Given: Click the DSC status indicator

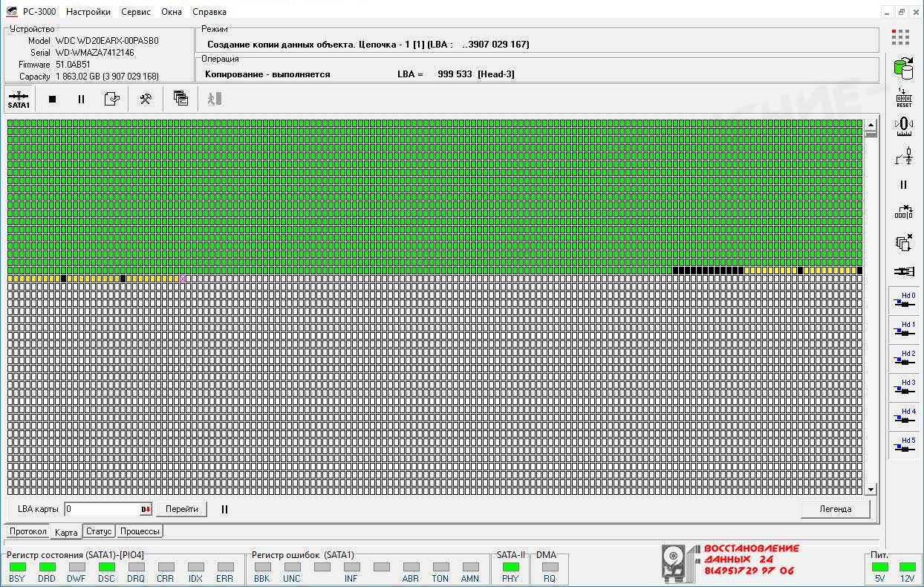Looking at the screenshot, I should tap(106, 567).
